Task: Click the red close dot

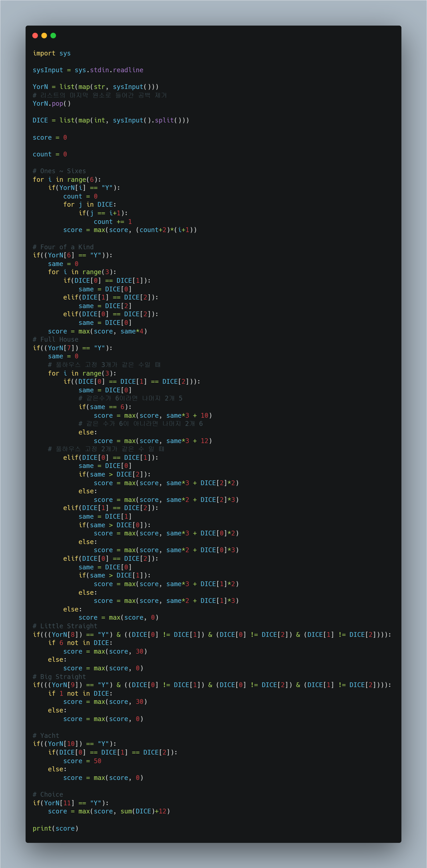Action: [35, 36]
